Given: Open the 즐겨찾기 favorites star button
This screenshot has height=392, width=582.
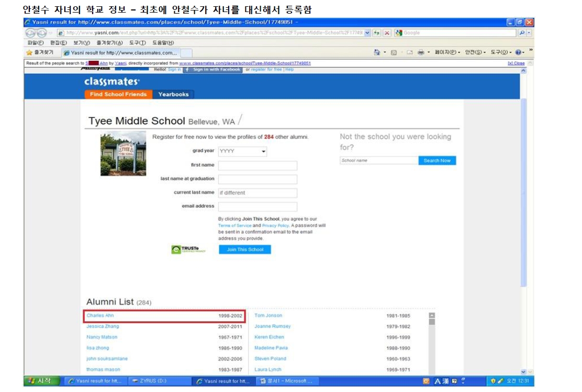Looking at the screenshot, I should pyautogui.click(x=40, y=53).
